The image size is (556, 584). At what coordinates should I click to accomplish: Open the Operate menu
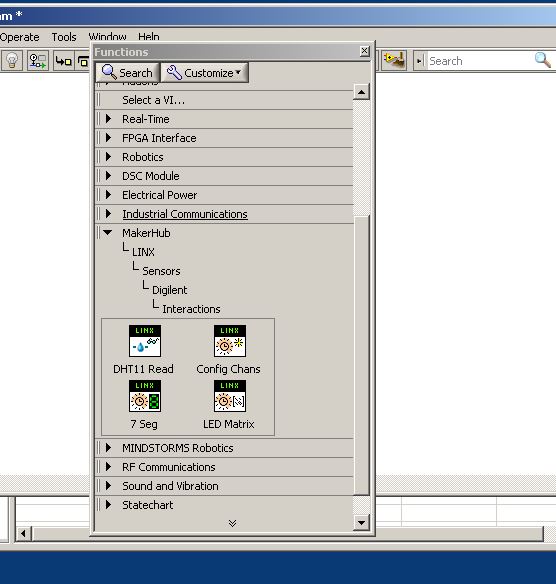point(19,37)
